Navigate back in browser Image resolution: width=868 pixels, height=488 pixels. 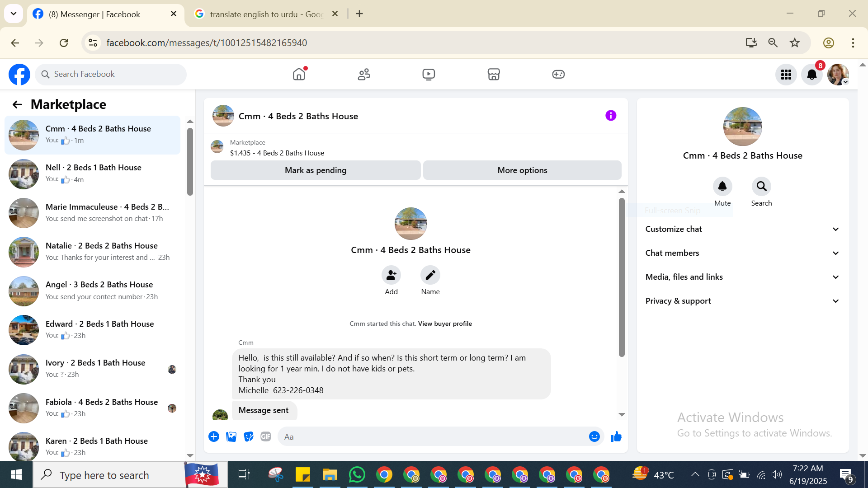[x=15, y=43]
